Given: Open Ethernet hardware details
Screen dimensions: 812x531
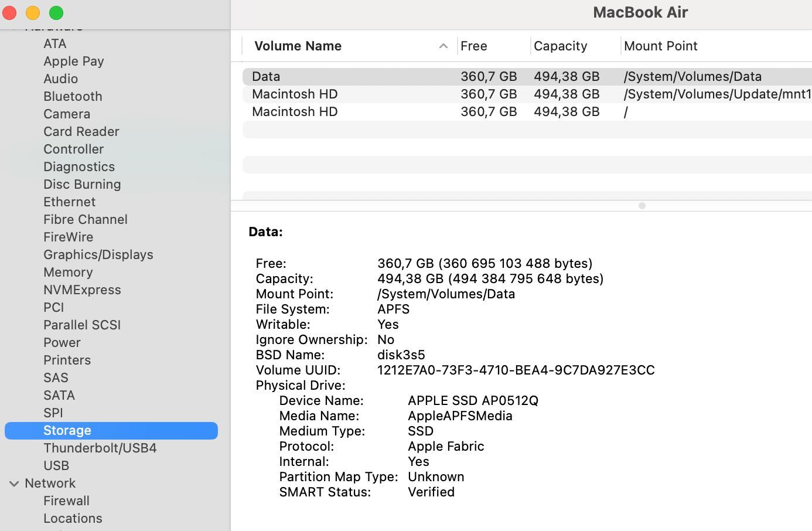Looking at the screenshot, I should [70, 202].
